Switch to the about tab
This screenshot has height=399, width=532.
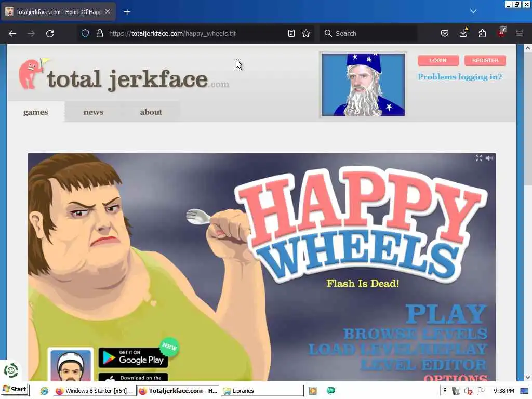pos(151,112)
